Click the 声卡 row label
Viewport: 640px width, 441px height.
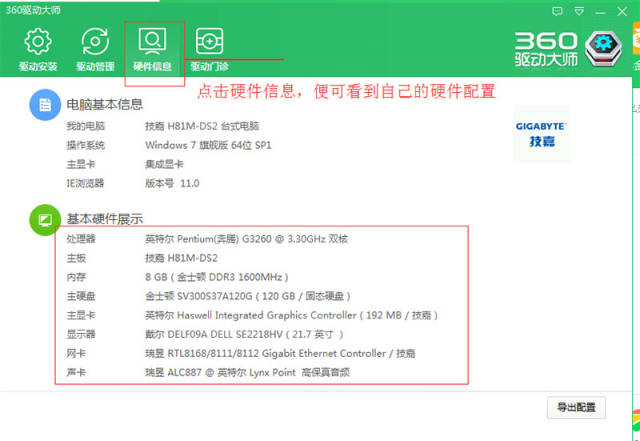point(76,372)
